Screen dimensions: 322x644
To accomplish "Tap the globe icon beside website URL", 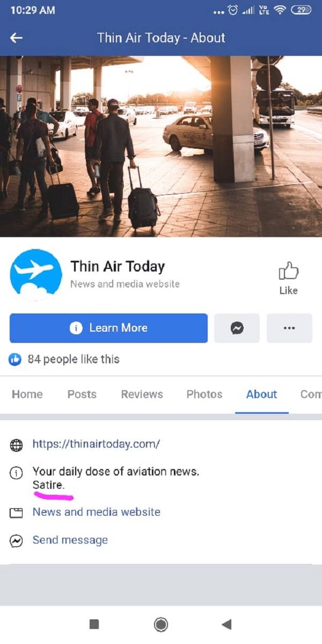I will click(17, 445).
